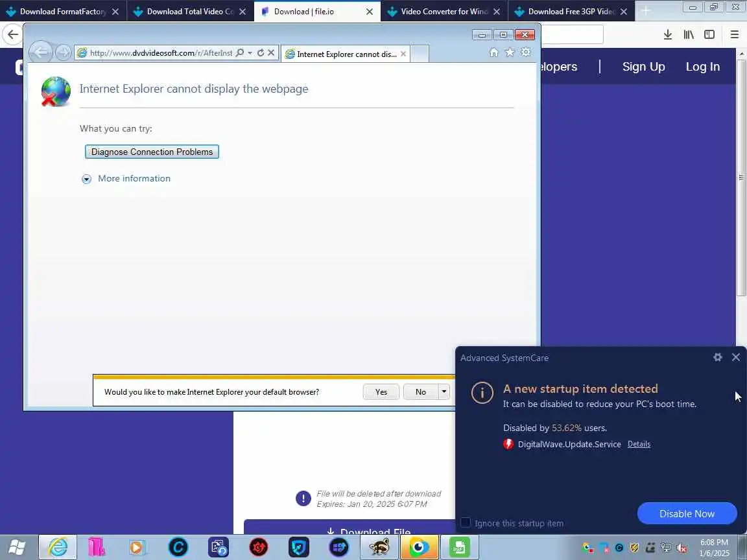Close the Download FormatFactory tab

[115, 12]
